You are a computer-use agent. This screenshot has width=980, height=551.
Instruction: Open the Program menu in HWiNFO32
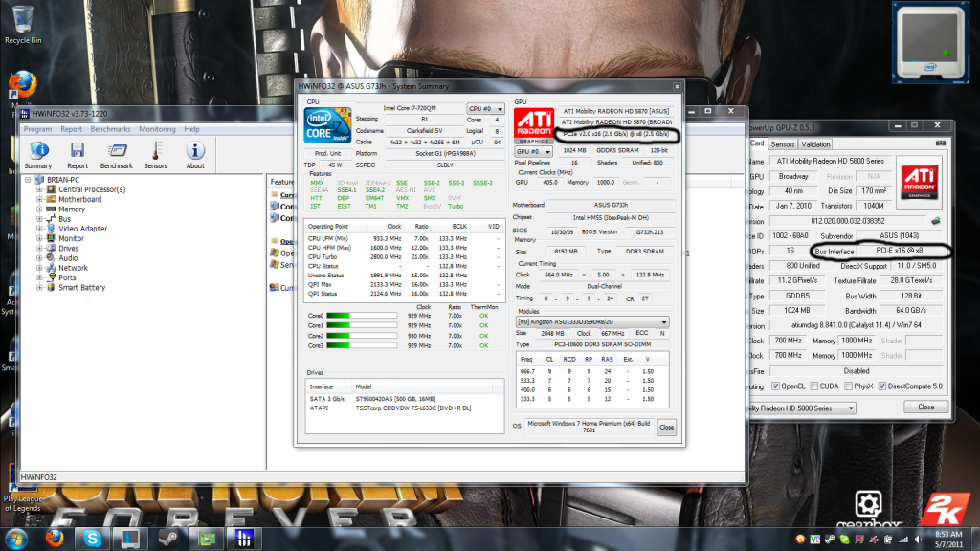[x=38, y=129]
